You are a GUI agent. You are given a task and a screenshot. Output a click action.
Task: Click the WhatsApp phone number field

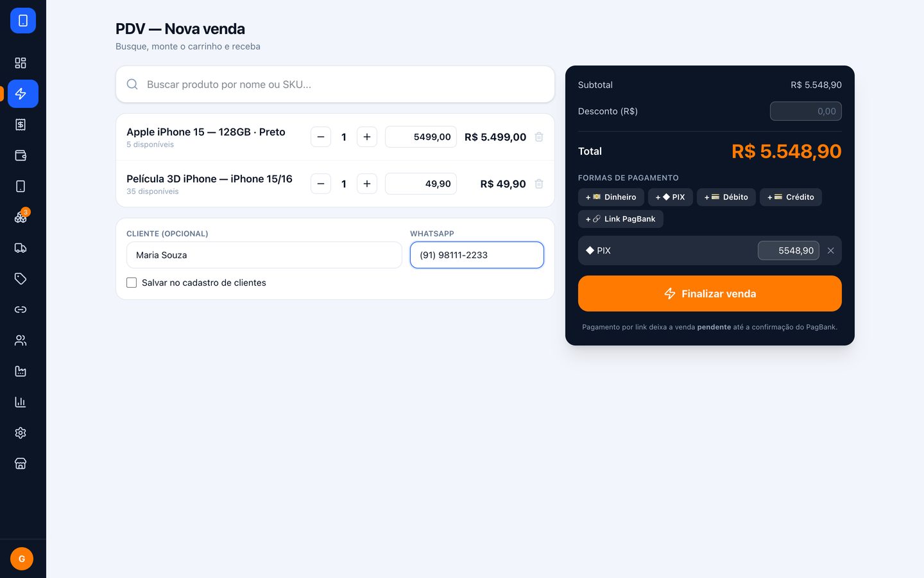477,255
